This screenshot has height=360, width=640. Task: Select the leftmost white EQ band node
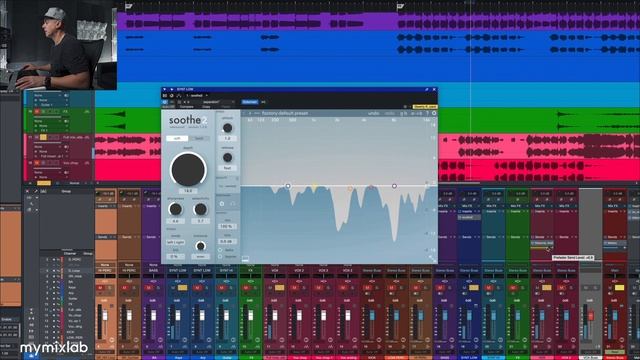point(288,186)
